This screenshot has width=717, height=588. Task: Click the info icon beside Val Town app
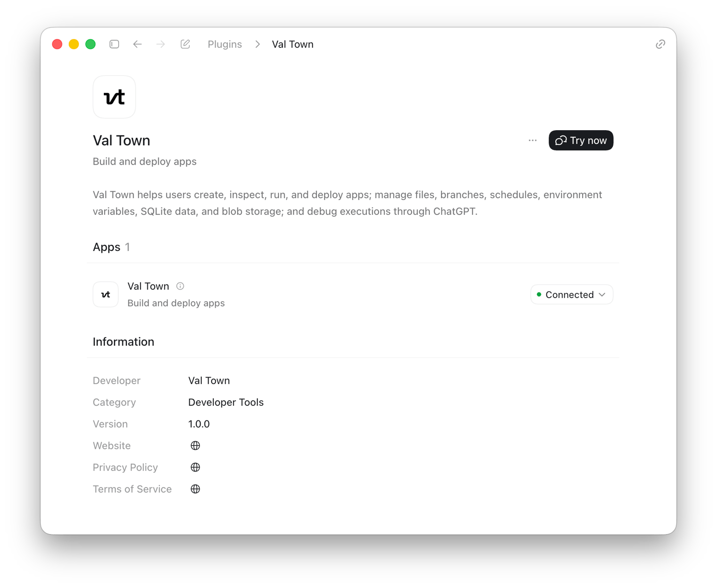(180, 286)
